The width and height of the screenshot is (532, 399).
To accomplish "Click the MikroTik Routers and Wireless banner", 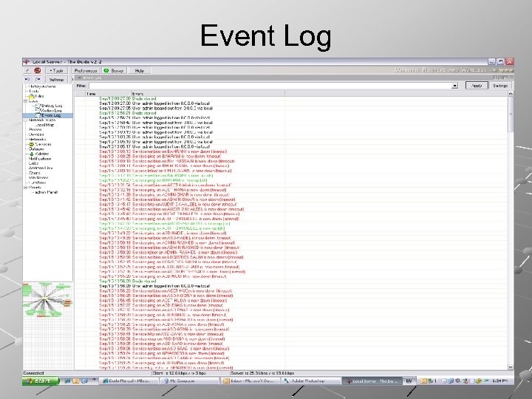I will pyautogui.click(x=454, y=70).
